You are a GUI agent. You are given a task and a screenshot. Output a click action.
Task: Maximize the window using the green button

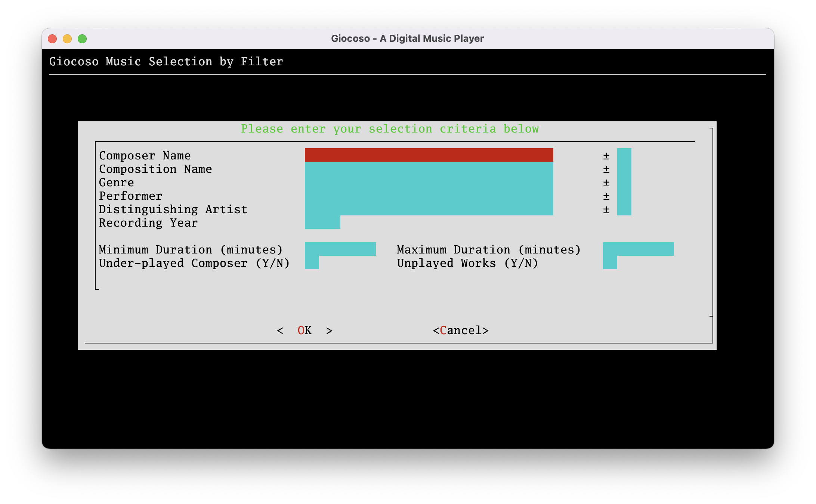(82, 39)
